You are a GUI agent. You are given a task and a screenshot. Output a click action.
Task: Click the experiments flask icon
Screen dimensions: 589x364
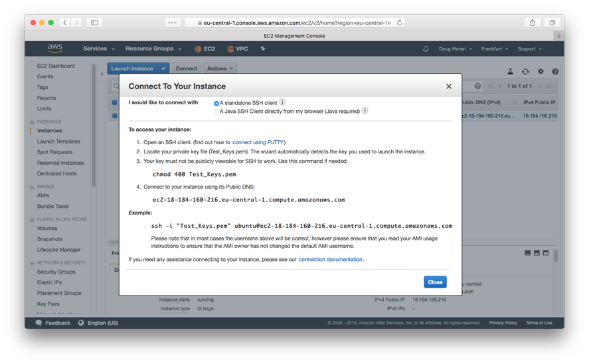[510, 71]
